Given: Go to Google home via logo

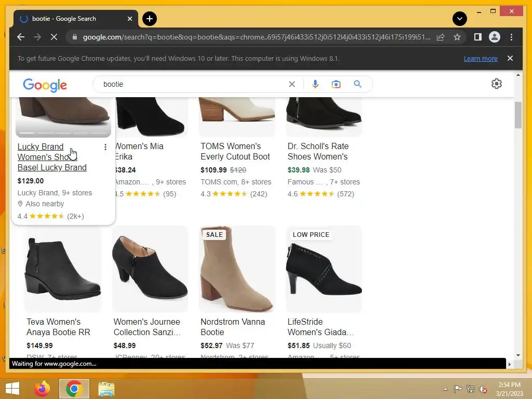Looking at the screenshot, I should click(45, 85).
